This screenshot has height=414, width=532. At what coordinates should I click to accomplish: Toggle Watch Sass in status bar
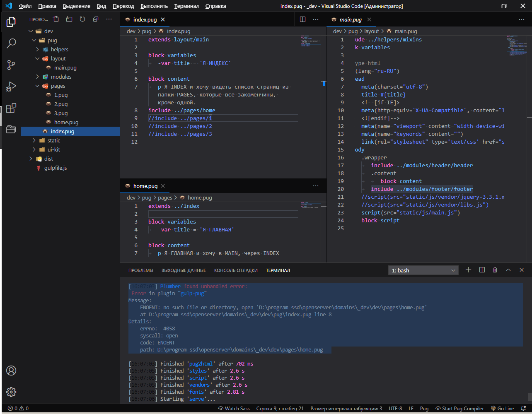pos(234,408)
